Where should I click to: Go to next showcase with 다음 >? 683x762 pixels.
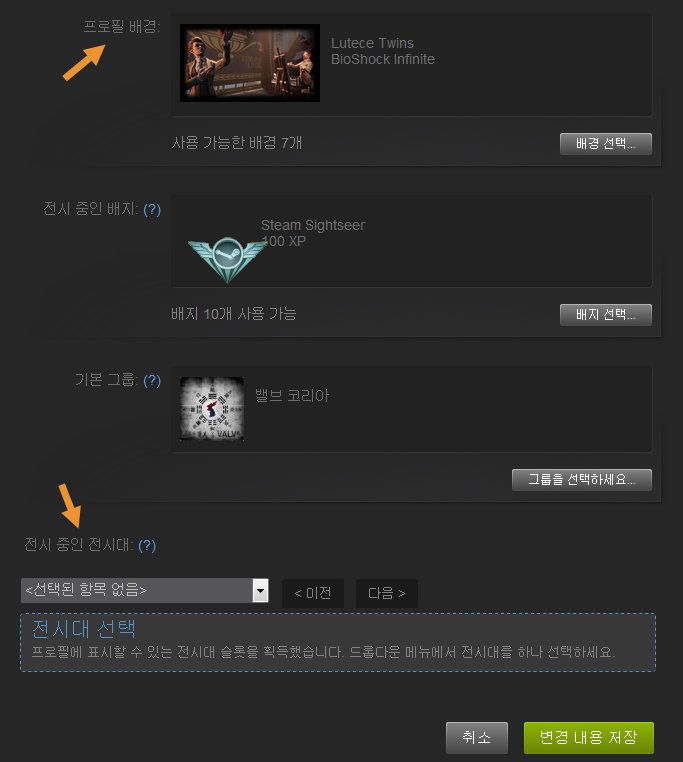pos(386,593)
